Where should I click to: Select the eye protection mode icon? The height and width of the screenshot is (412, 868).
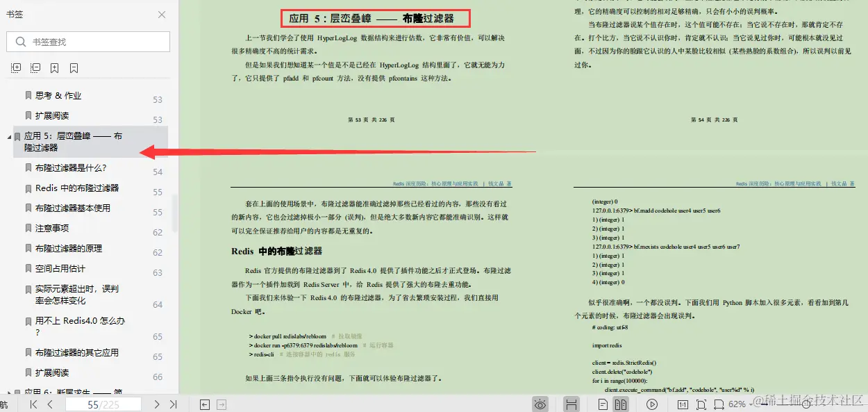coord(539,404)
